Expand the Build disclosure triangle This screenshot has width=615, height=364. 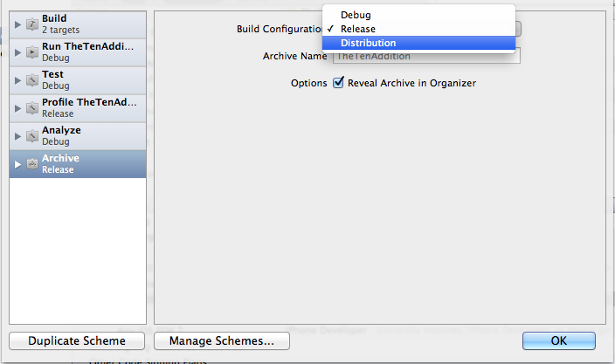pyautogui.click(x=17, y=24)
